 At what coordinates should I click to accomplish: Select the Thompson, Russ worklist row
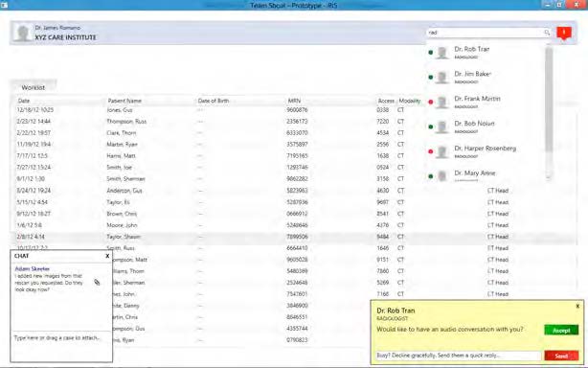click(294, 122)
